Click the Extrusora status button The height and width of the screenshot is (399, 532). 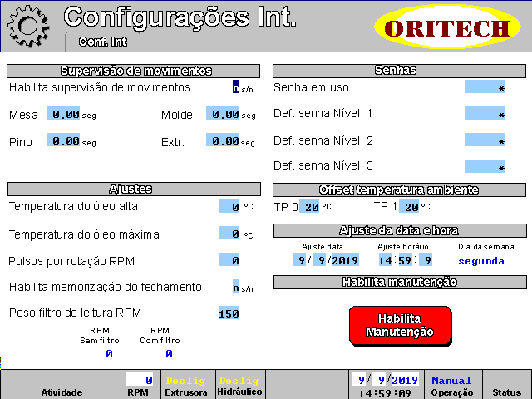point(185,385)
